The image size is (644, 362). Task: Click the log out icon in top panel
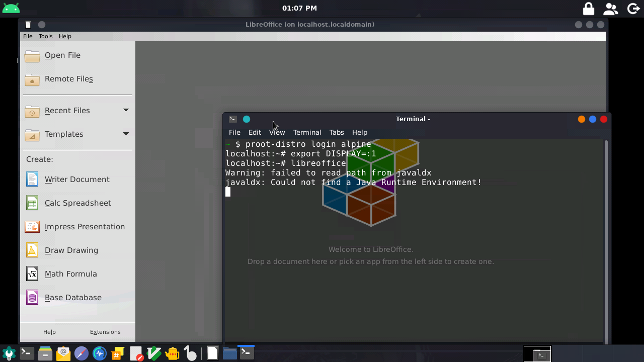[x=633, y=9]
